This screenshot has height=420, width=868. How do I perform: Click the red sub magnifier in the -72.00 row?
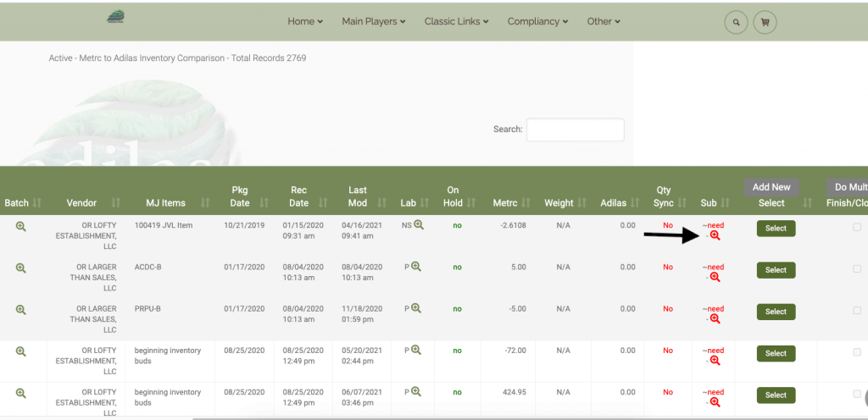pyautogui.click(x=715, y=361)
